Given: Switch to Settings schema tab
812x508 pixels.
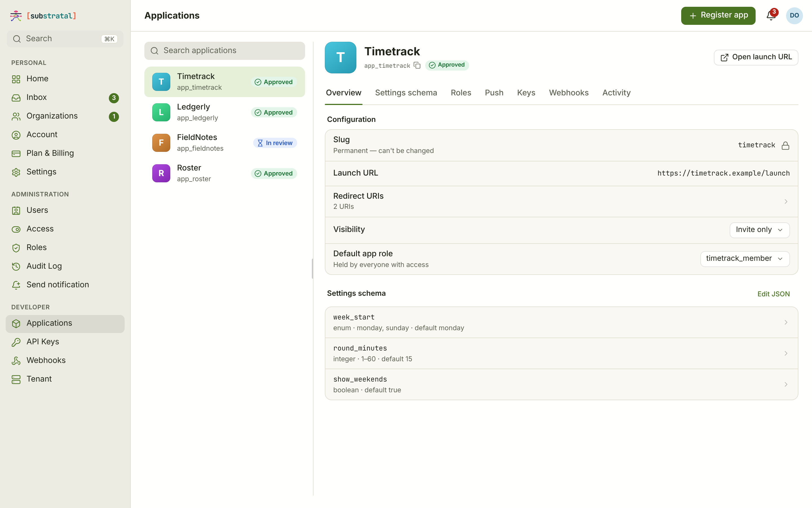Looking at the screenshot, I should pos(406,93).
